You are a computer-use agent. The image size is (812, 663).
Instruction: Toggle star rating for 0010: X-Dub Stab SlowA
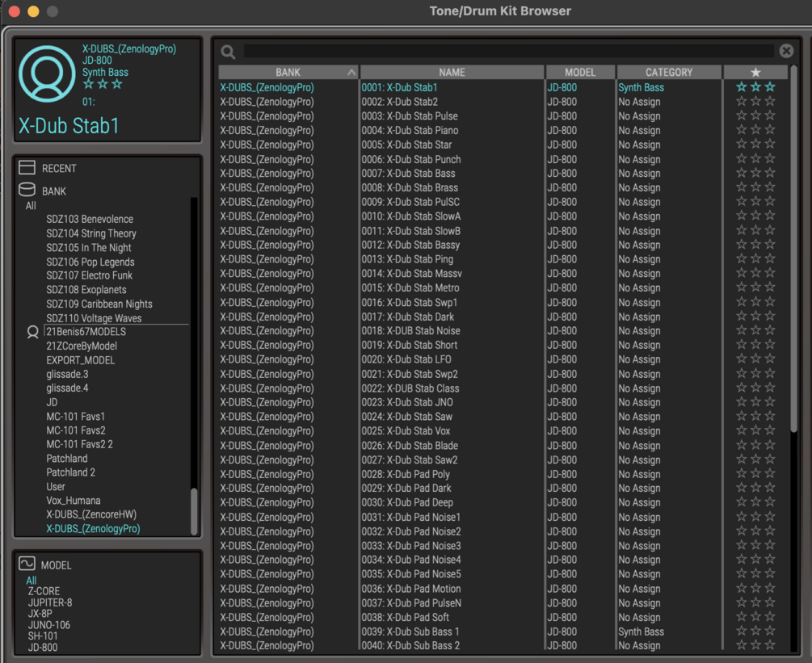click(x=755, y=216)
